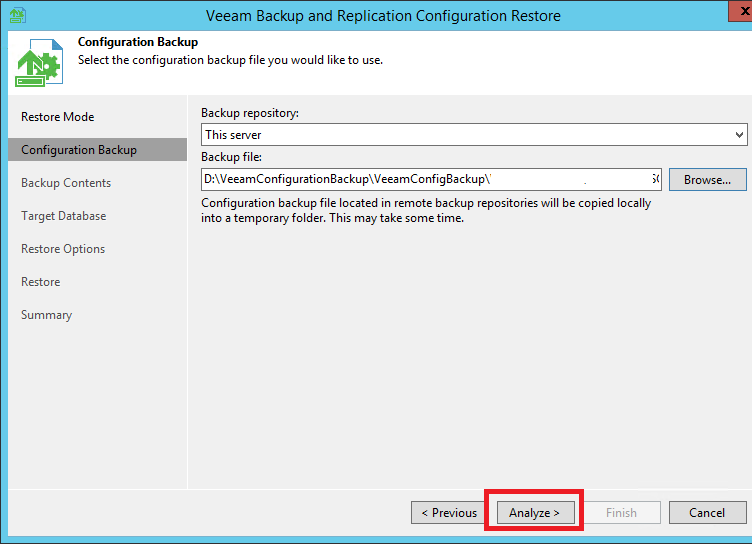Select the Restore Options wizard step
Screen dimensions: 753x546
pos(63,249)
